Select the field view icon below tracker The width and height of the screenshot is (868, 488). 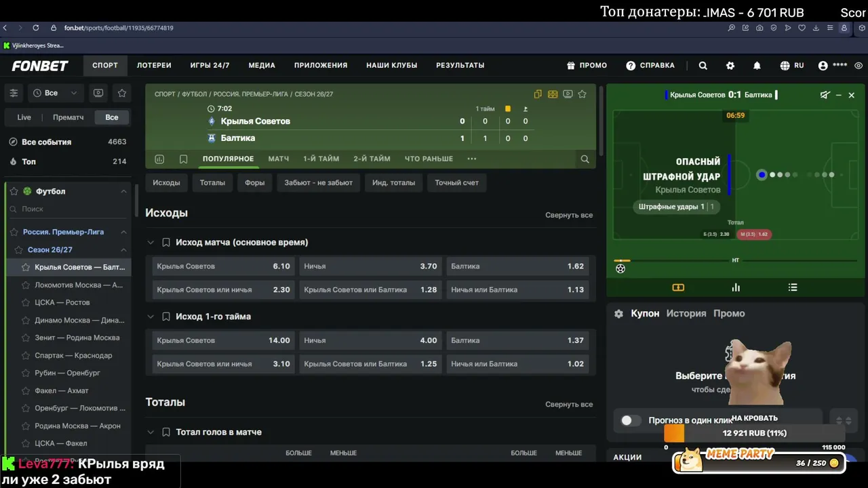click(678, 287)
